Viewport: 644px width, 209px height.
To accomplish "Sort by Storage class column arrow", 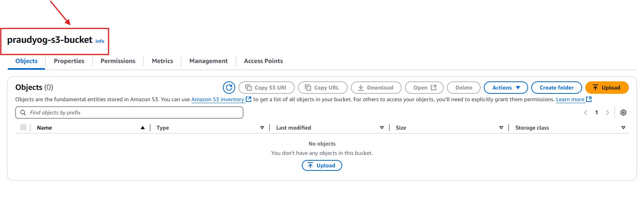I will (623, 128).
